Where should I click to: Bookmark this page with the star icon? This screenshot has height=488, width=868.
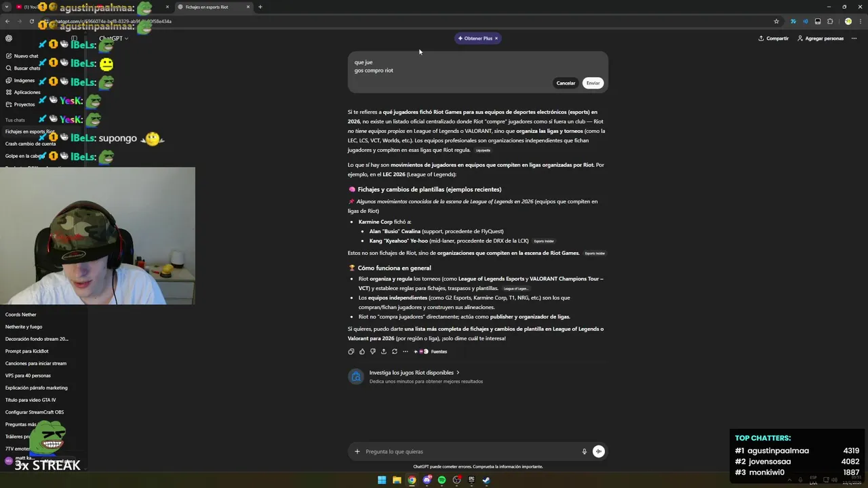coord(776,21)
